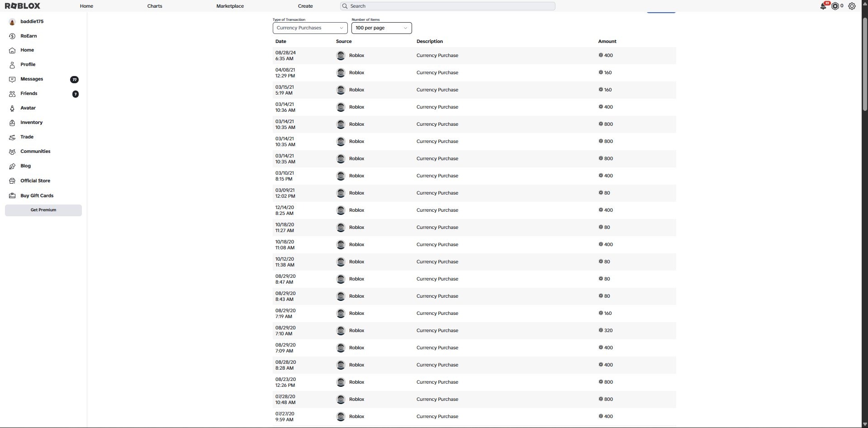This screenshot has height=428, width=868.
Task: Click the Messages icon in sidebar
Action: click(12, 79)
